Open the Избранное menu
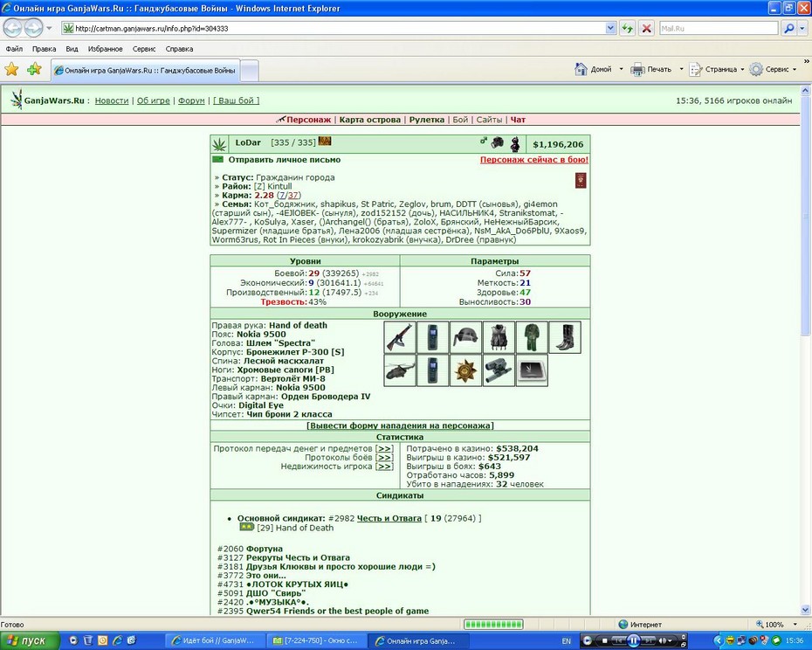This screenshot has width=812, height=650. click(x=105, y=49)
